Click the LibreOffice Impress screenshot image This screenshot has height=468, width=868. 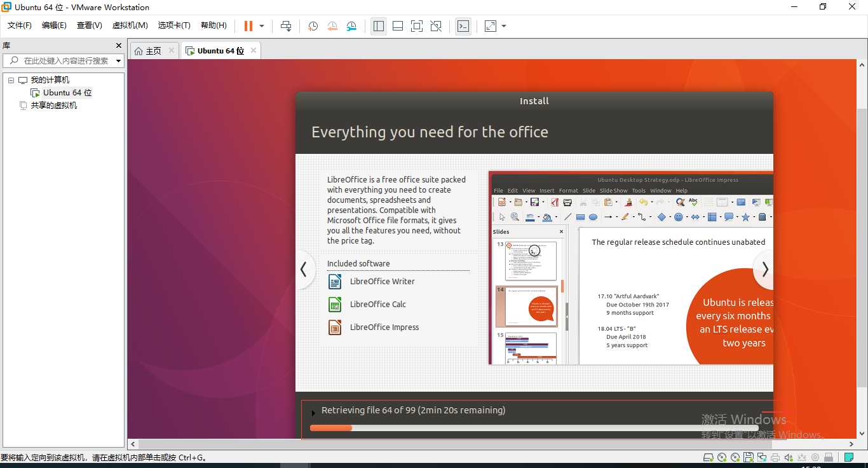631,268
